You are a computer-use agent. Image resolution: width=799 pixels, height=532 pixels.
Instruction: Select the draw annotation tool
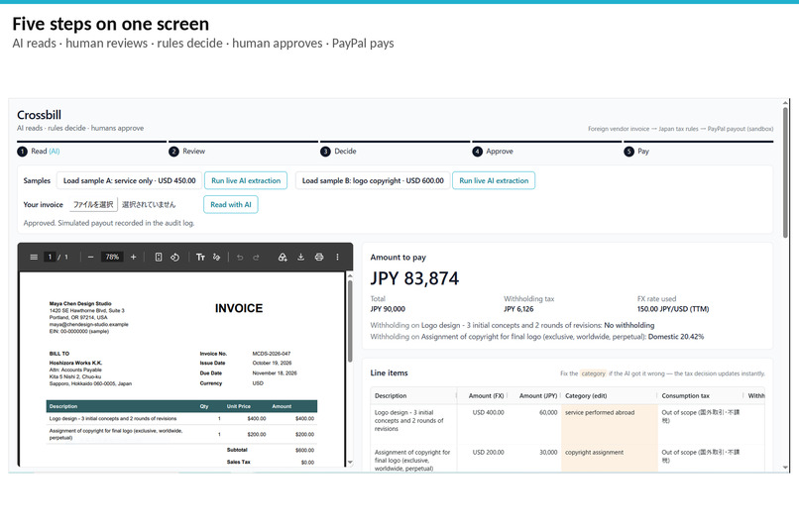216,258
